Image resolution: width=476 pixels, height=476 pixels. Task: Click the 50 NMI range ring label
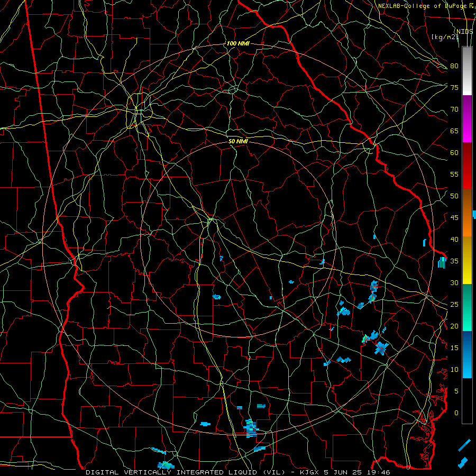[238, 141]
